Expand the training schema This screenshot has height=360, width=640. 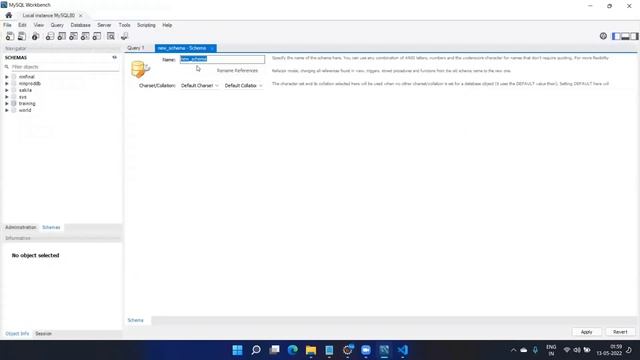pos(7,104)
